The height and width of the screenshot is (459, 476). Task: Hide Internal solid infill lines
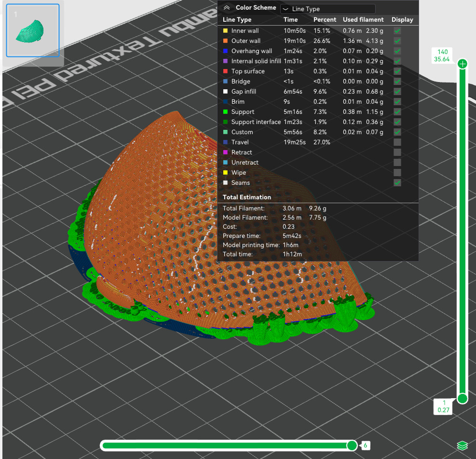coord(397,61)
